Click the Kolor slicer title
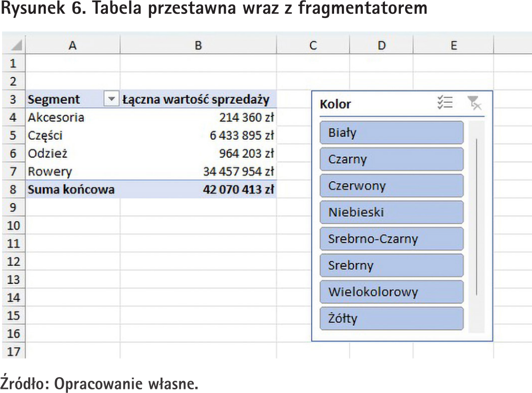The image size is (532, 393). click(x=335, y=104)
